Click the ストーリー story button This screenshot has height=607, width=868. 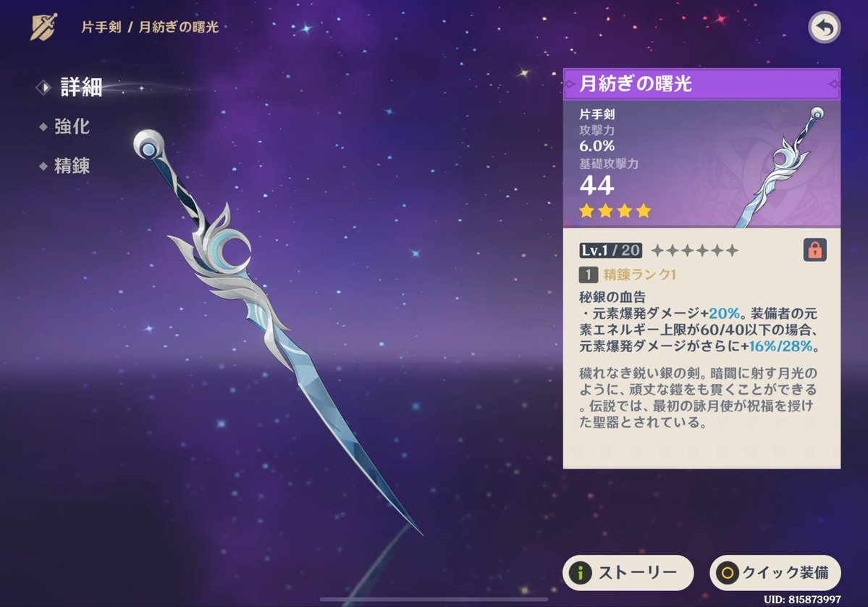coord(628,573)
